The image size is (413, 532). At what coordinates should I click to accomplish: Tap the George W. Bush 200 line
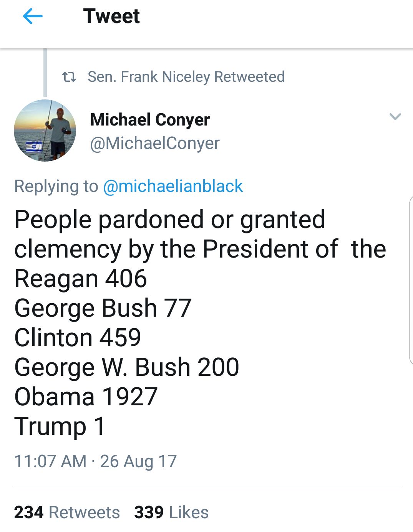pos(127,368)
